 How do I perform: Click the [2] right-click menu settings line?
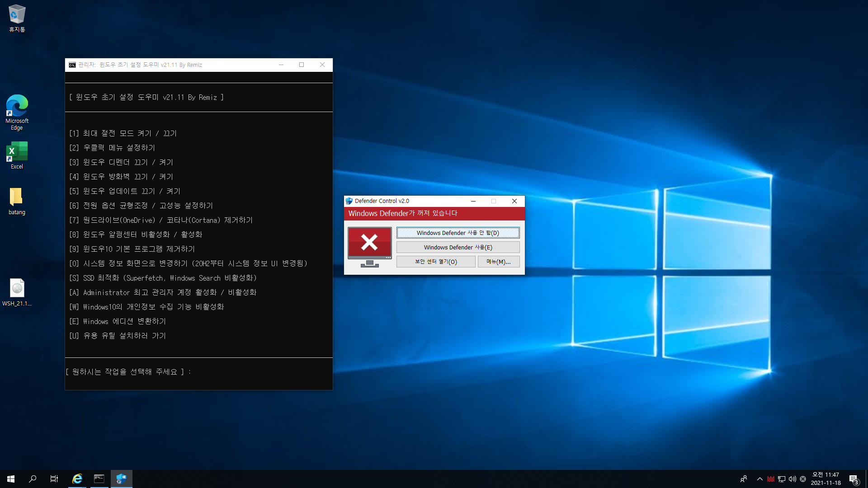click(112, 148)
